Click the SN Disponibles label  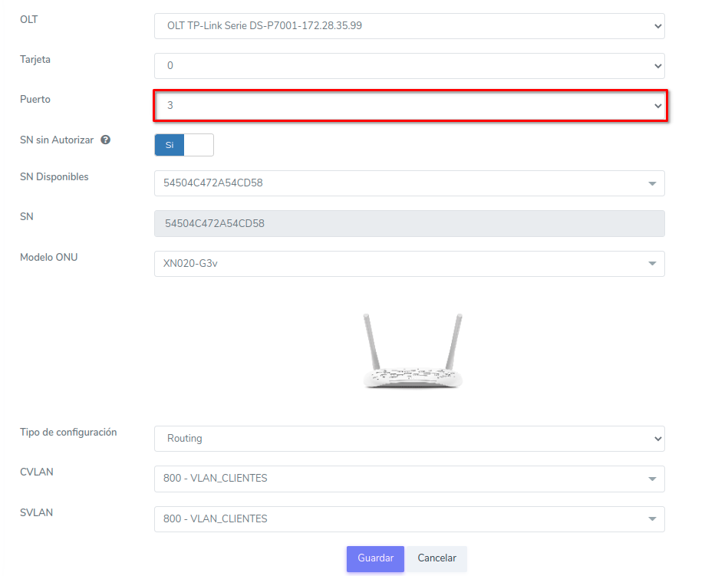coord(54,176)
